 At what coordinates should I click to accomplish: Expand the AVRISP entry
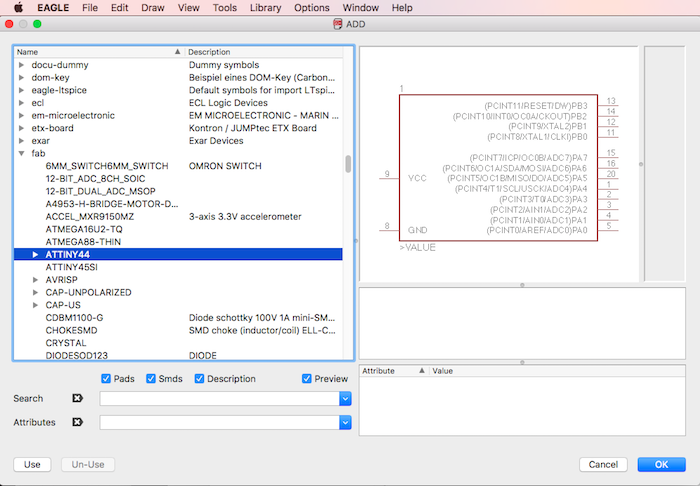pyautogui.click(x=35, y=280)
